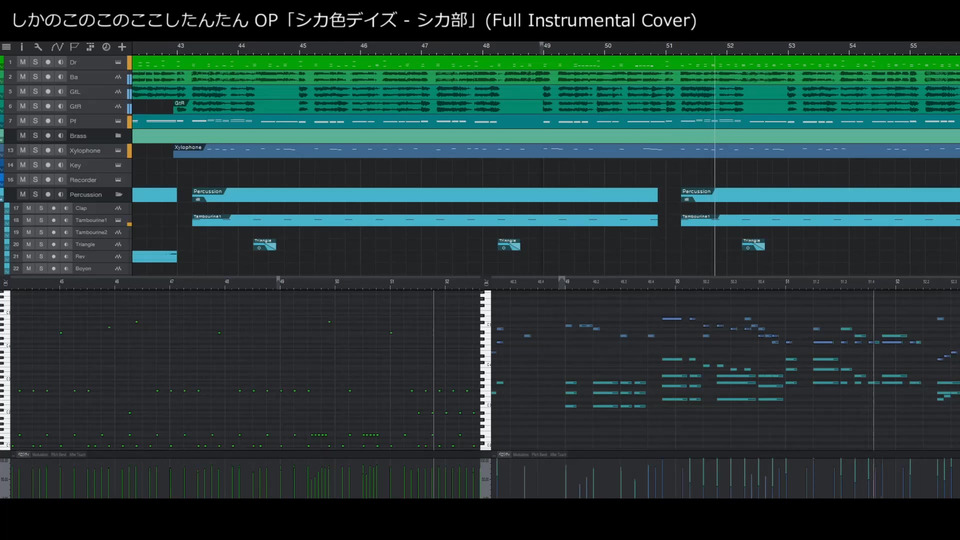
Task: Arm record on the GtL track
Action: (48, 91)
